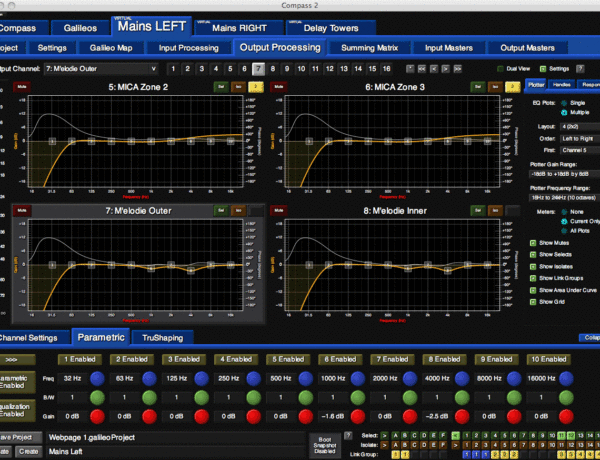This screenshot has height=460, width=600.
Task: Click the 6 Enabled band button
Action: click(x=343, y=358)
